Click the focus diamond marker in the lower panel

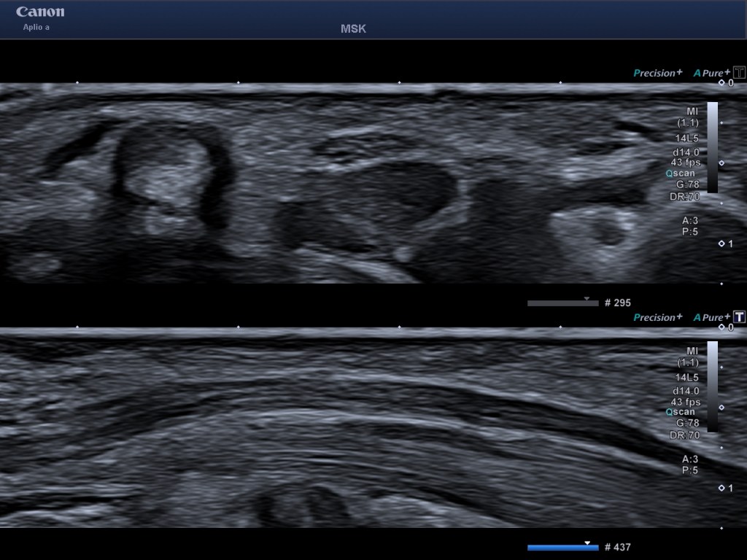[x=721, y=408]
